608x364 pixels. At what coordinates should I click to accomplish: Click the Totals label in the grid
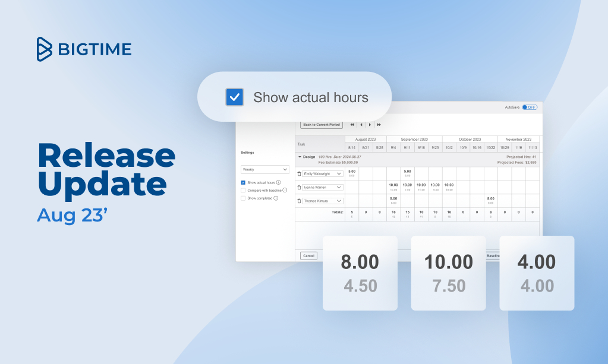338,212
